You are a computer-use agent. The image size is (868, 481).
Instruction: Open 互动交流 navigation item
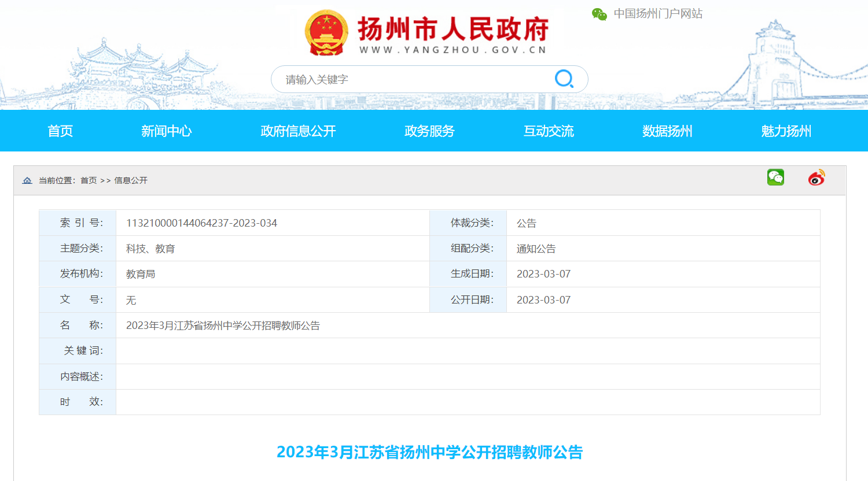[549, 131]
